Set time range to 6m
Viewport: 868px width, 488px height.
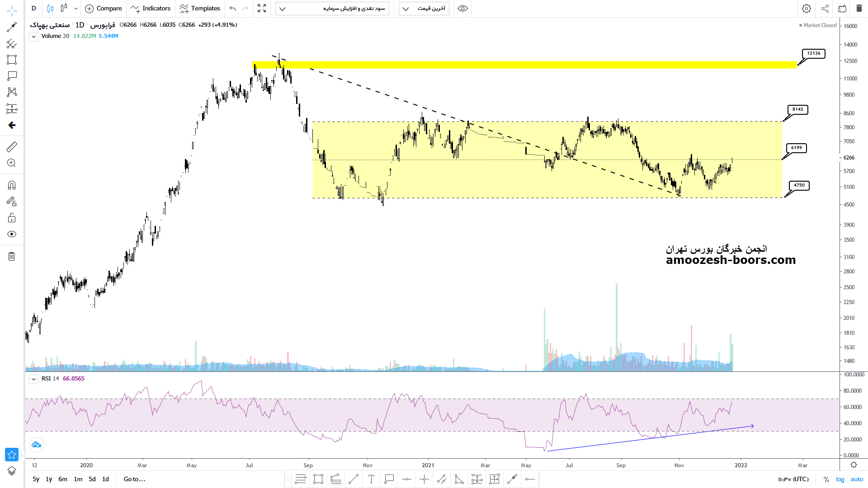(x=63, y=479)
